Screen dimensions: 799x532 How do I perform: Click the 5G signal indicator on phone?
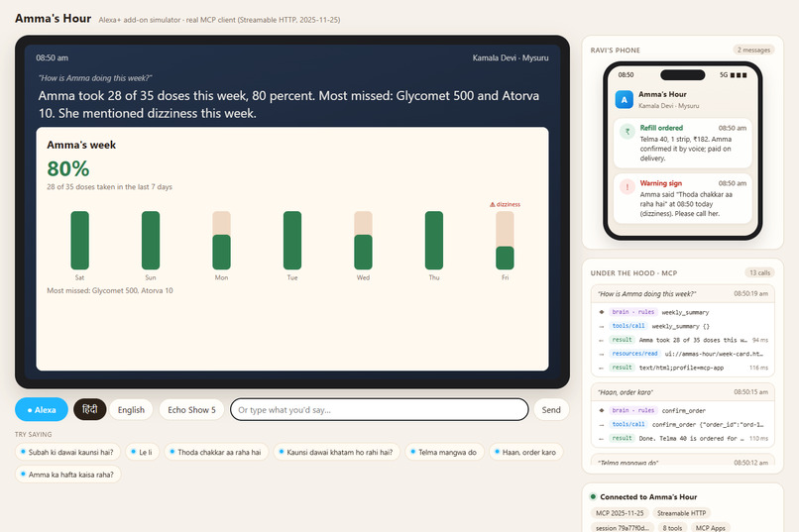(734, 75)
